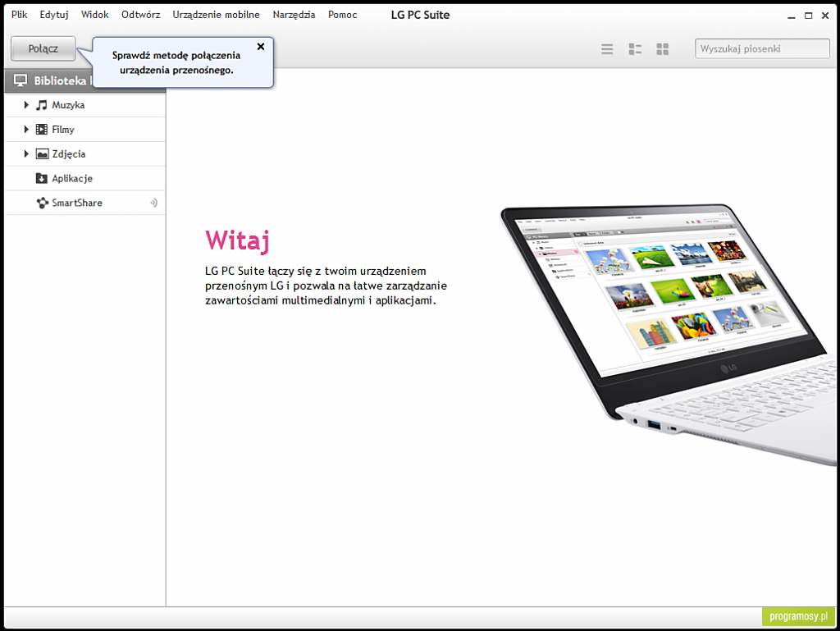Open the Edytuj menu
Image resolution: width=840 pixels, height=631 pixels.
(54, 15)
